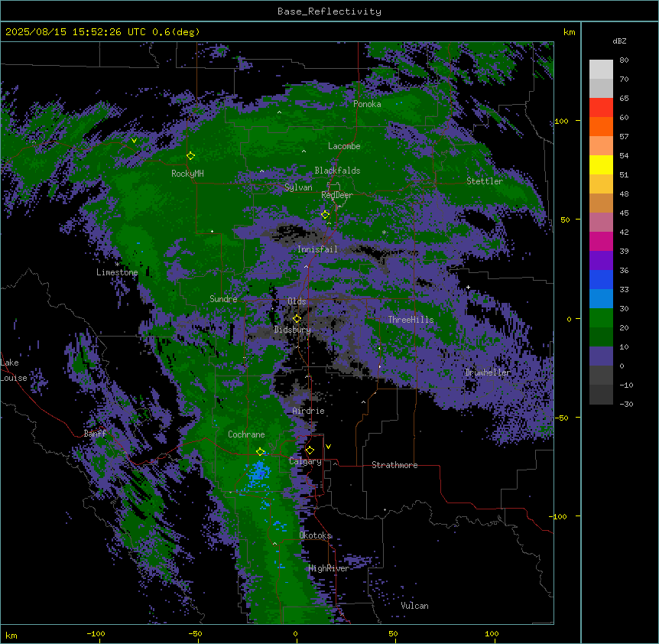Click the white plus marker north of Drumheller
Image resolution: width=659 pixels, height=644 pixels.
[468, 287]
